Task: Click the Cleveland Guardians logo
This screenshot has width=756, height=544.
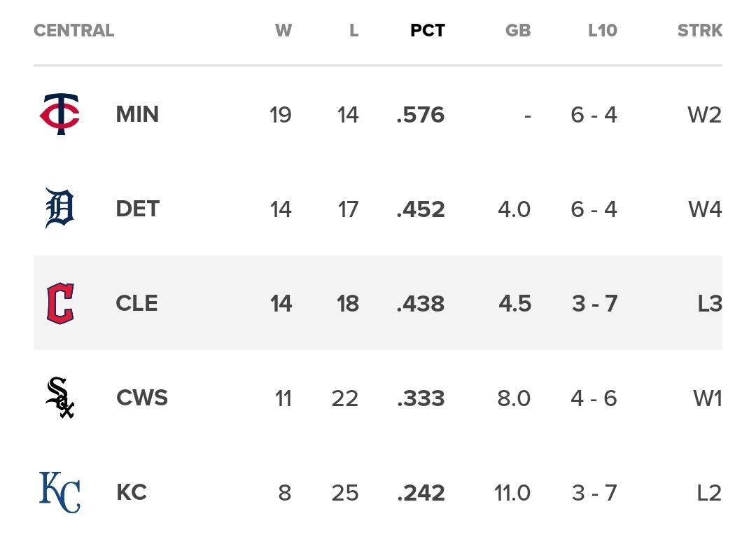Action: click(60, 303)
